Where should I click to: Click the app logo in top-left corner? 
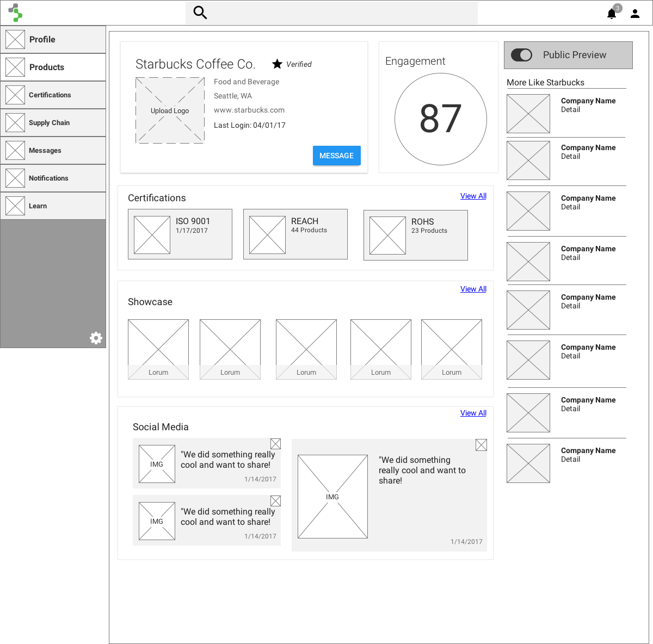[16, 13]
